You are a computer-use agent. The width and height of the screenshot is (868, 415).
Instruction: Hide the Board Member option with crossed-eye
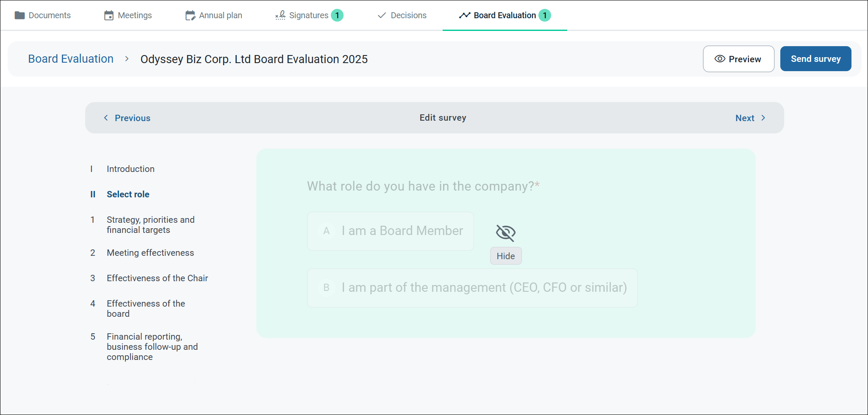[x=505, y=232]
